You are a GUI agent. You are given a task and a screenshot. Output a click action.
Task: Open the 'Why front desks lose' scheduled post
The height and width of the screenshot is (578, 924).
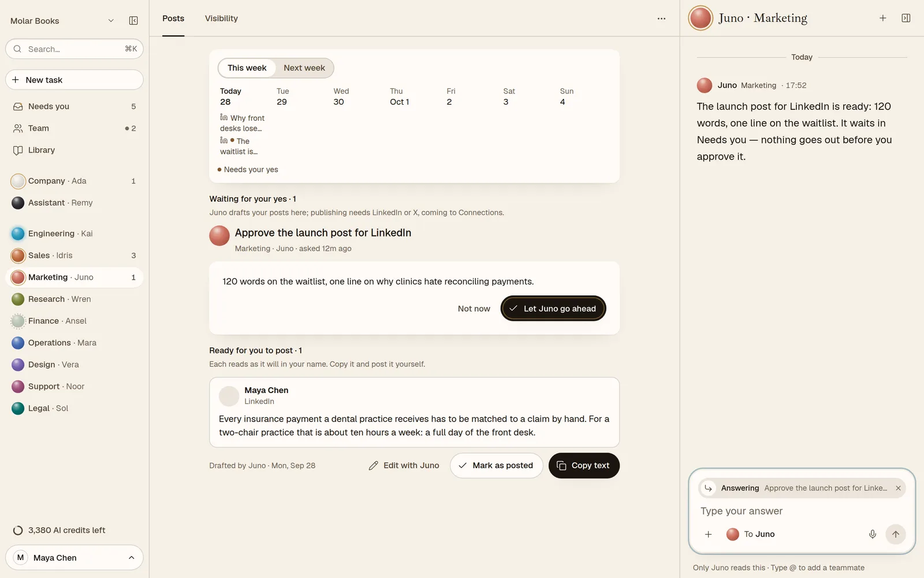click(243, 123)
